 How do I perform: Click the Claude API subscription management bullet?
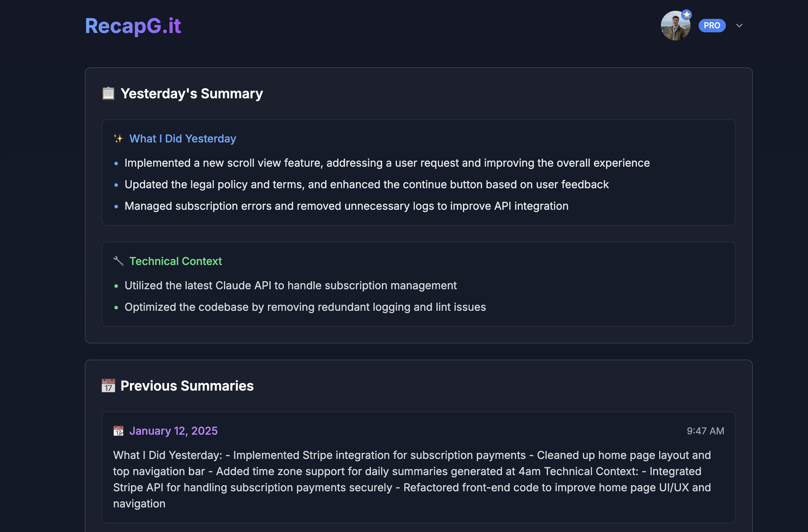290,286
